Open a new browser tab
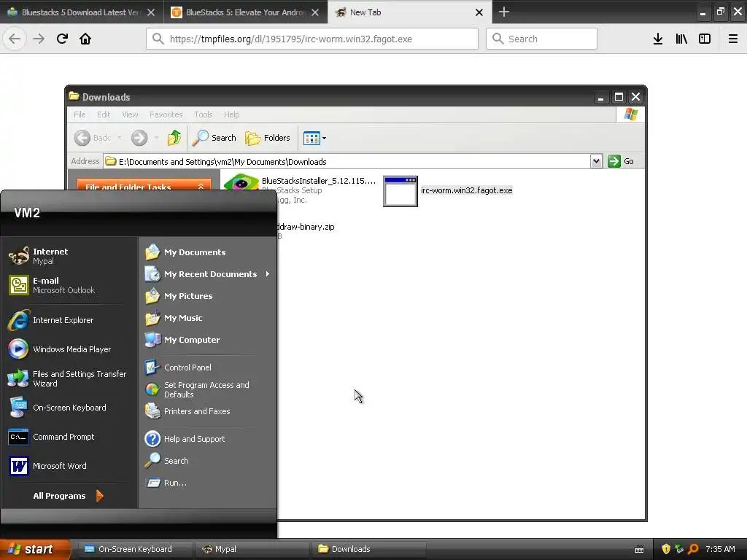Screen dimensions: 747x560 (503, 12)
